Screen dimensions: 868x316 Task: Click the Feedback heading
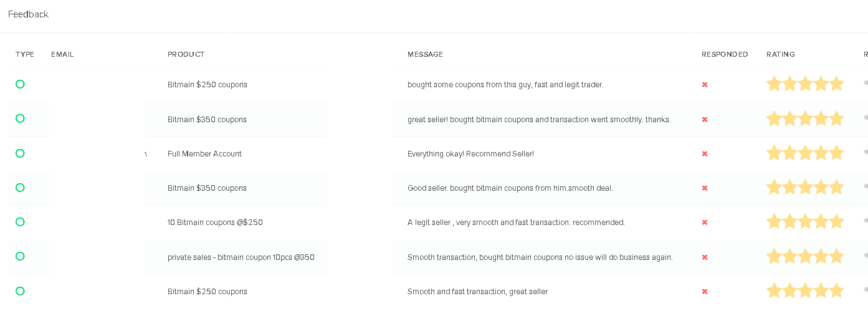coord(28,14)
